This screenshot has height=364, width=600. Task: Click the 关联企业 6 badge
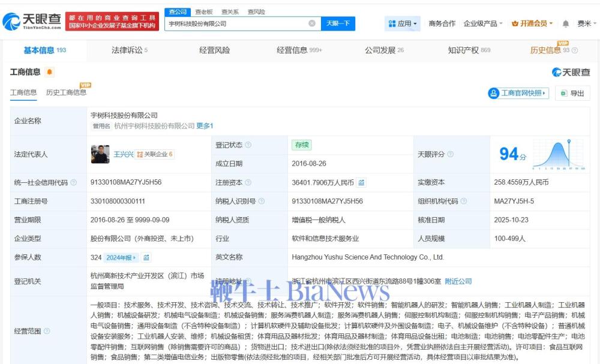click(x=155, y=154)
